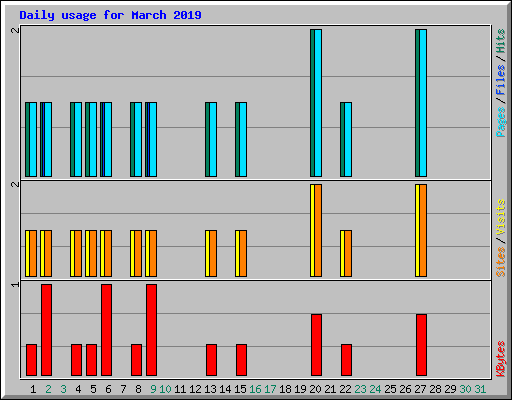Select day label 10 on the x-axis
Screen dimensions: 512x400
[165, 389]
